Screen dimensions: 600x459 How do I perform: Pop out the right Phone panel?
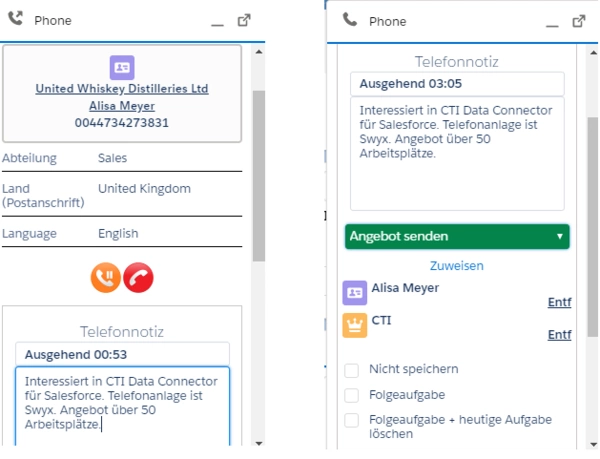pyautogui.click(x=578, y=20)
